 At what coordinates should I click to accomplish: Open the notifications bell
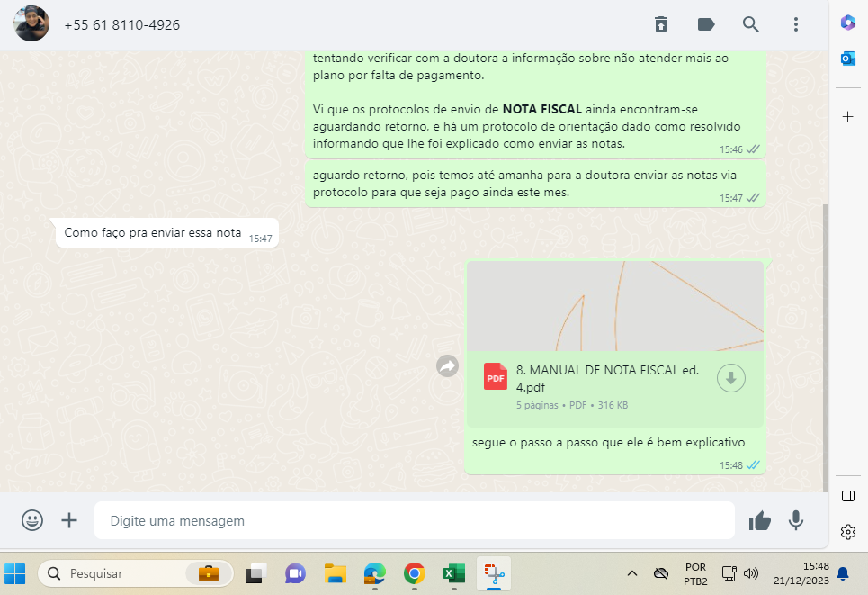(843, 573)
